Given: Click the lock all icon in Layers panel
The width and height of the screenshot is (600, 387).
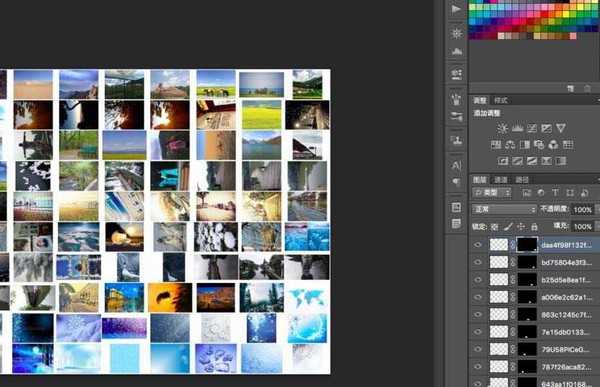Looking at the screenshot, I should click(x=534, y=227).
